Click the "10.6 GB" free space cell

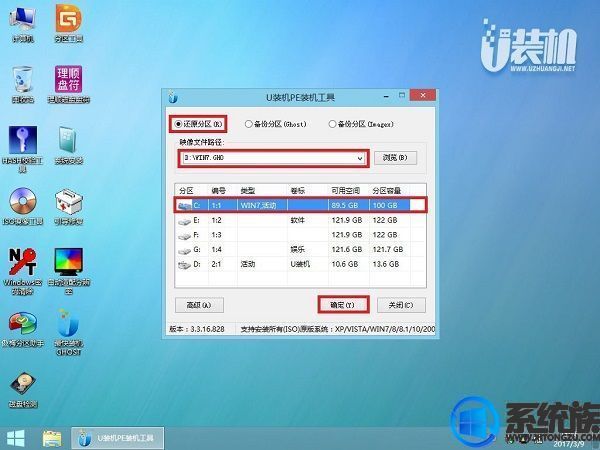coord(345,264)
